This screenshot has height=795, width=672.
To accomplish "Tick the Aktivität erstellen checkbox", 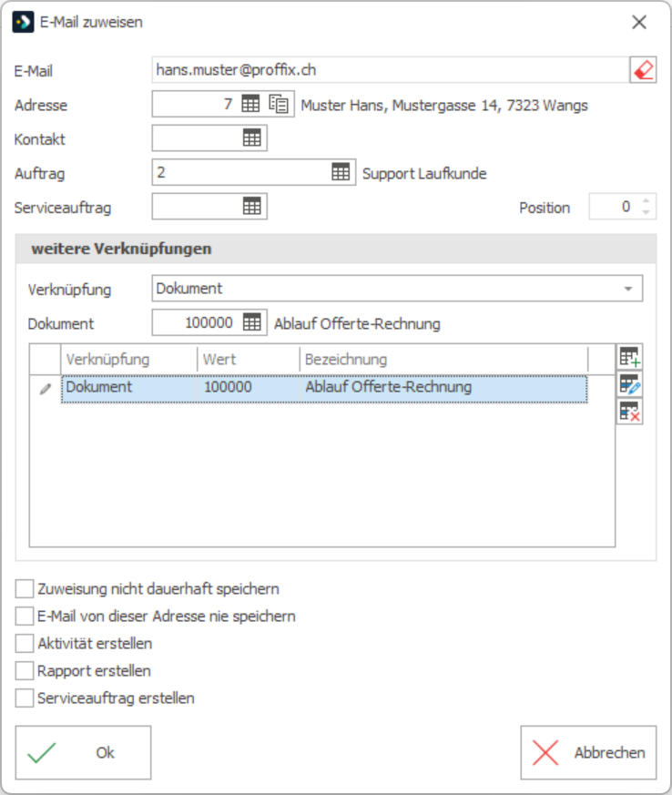I will (25, 644).
